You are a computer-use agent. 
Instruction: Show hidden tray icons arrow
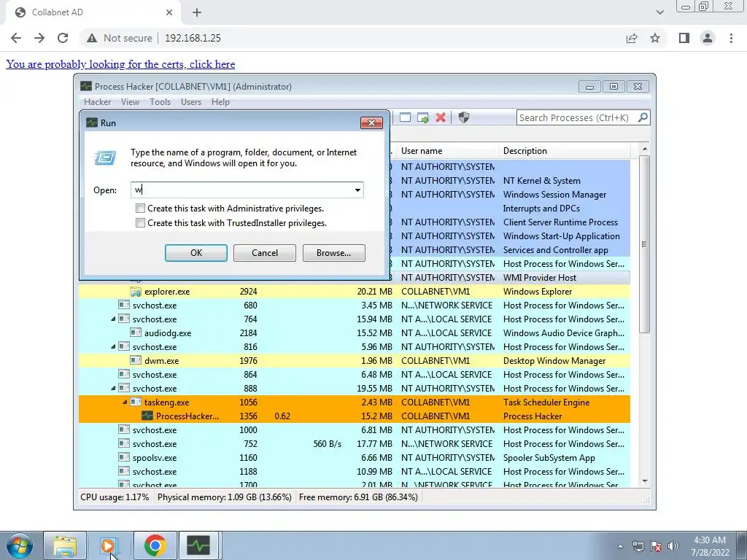(620, 546)
